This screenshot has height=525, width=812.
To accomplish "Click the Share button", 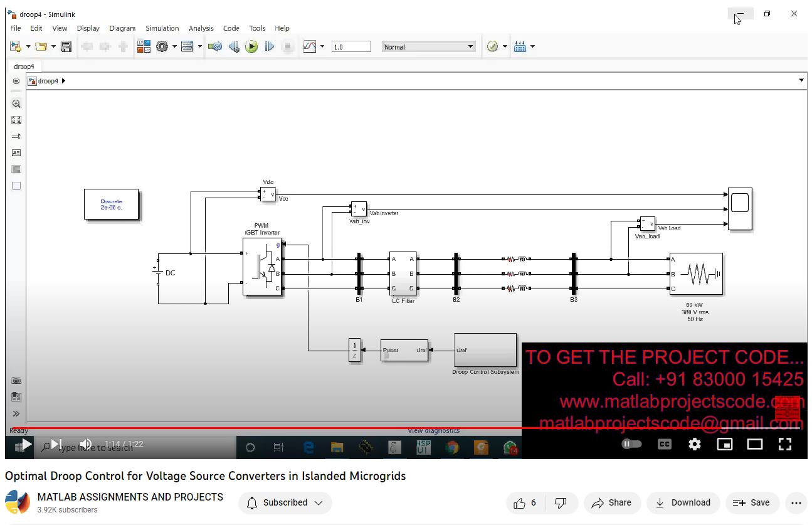I will (611, 502).
